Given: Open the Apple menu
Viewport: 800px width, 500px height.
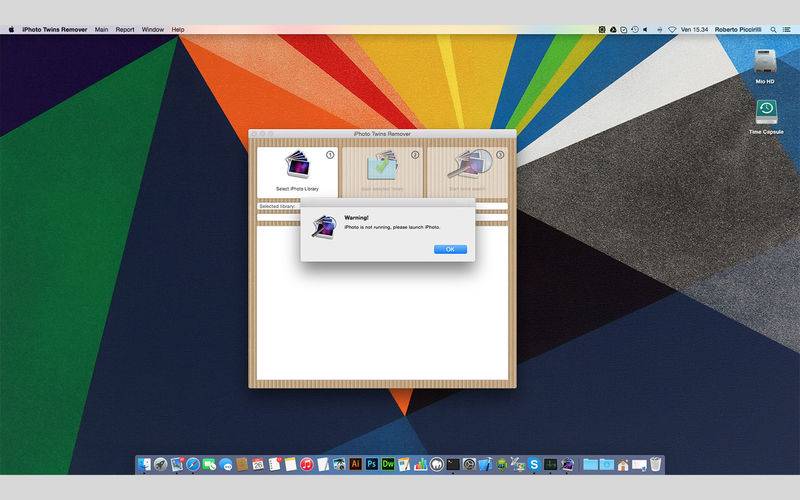Looking at the screenshot, I should [x=11, y=30].
